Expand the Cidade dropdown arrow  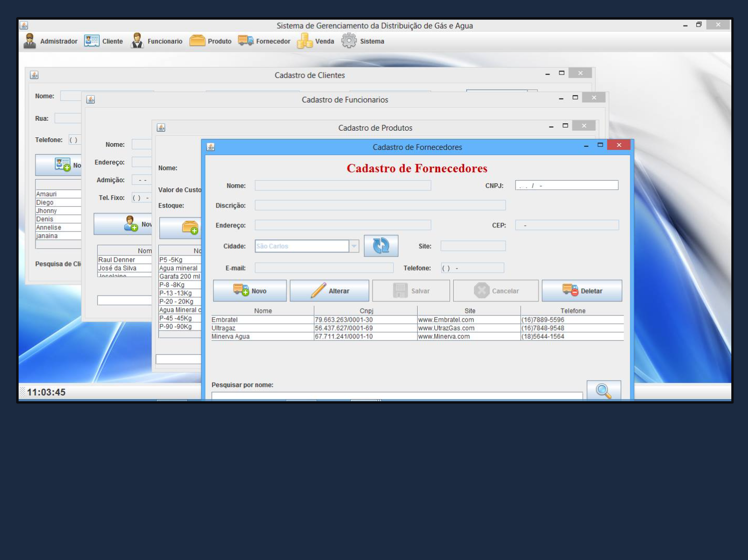(354, 246)
